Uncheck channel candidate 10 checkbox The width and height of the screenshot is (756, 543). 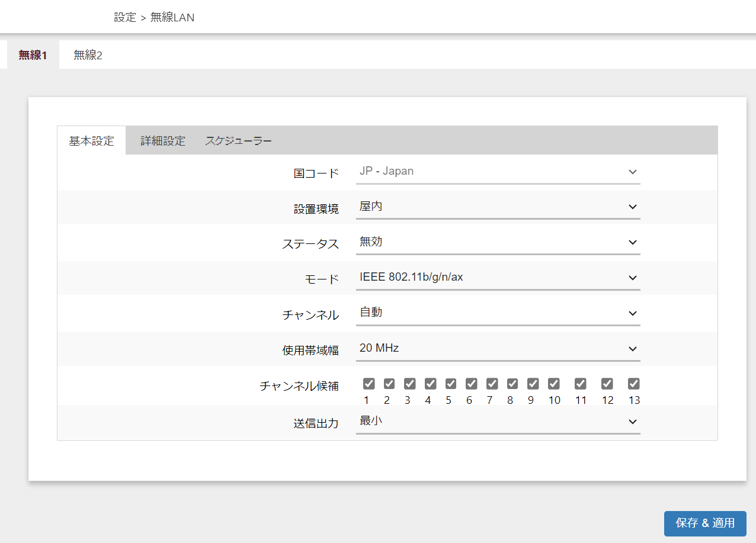554,384
